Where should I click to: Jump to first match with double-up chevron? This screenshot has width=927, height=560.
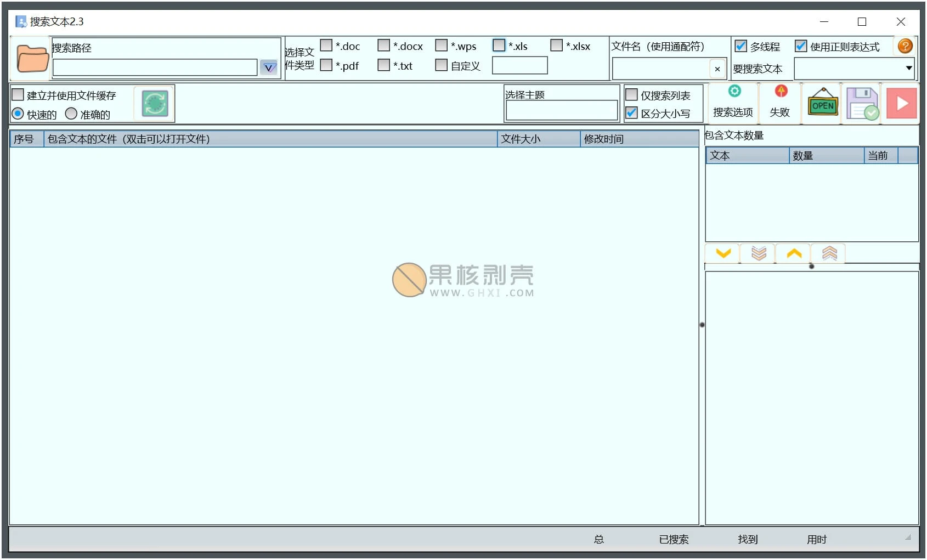coord(829,253)
